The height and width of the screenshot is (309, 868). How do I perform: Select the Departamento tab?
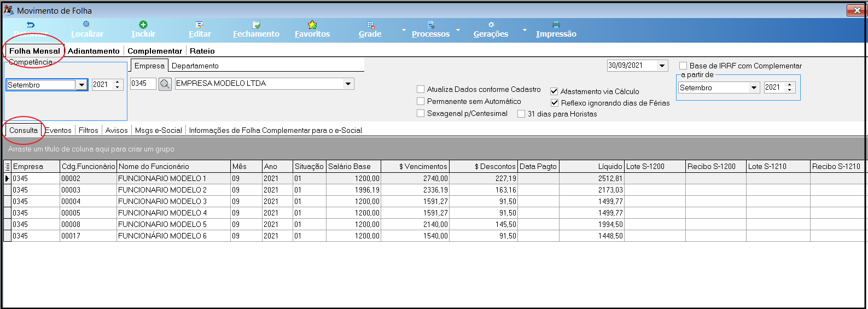[195, 66]
